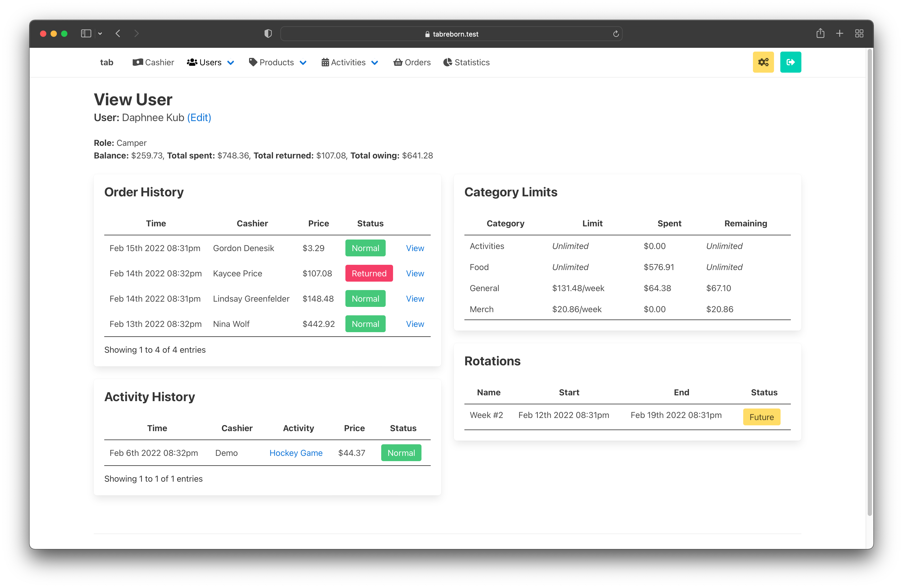Click the browser sidebar toggle icon
This screenshot has width=903, height=588.
[x=86, y=34]
